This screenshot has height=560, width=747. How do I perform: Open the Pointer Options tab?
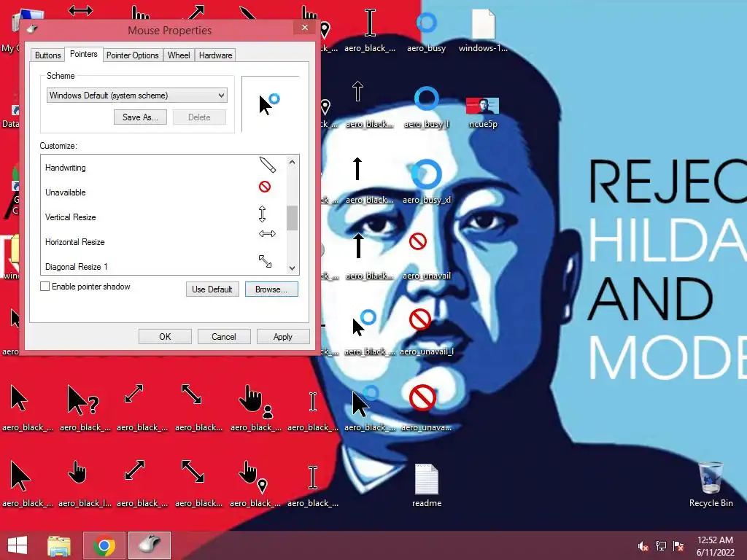tap(133, 55)
